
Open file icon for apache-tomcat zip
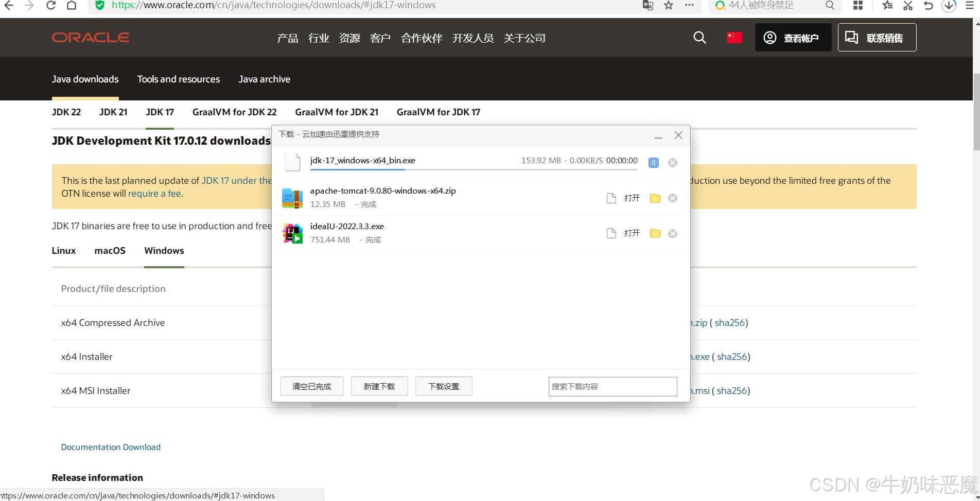pos(611,198)
